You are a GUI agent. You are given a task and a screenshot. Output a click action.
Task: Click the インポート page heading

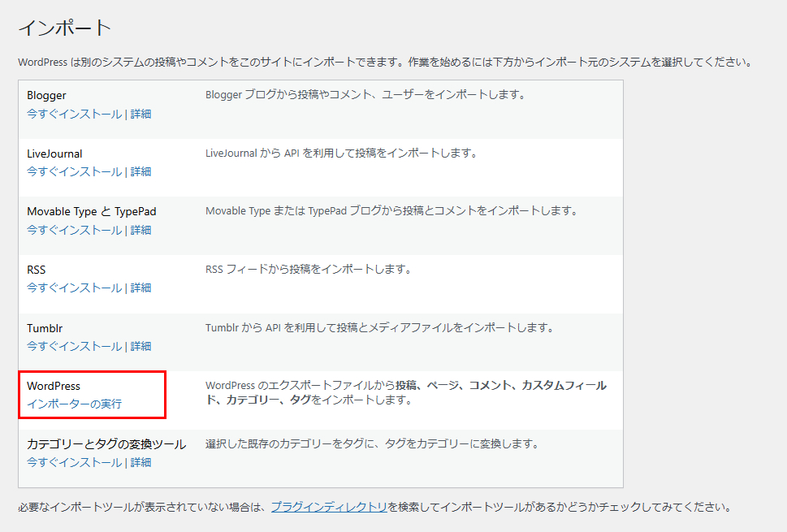(x=64, y=28)
